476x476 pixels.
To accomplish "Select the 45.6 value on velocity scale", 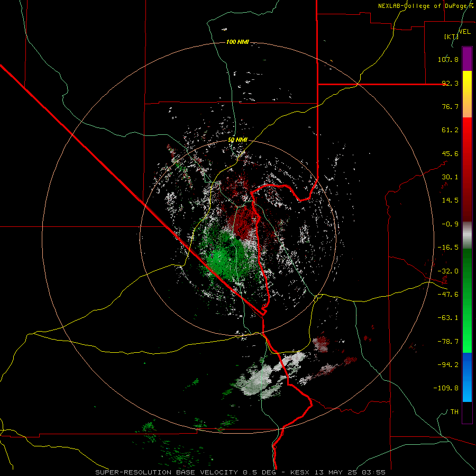I will 450,153.
